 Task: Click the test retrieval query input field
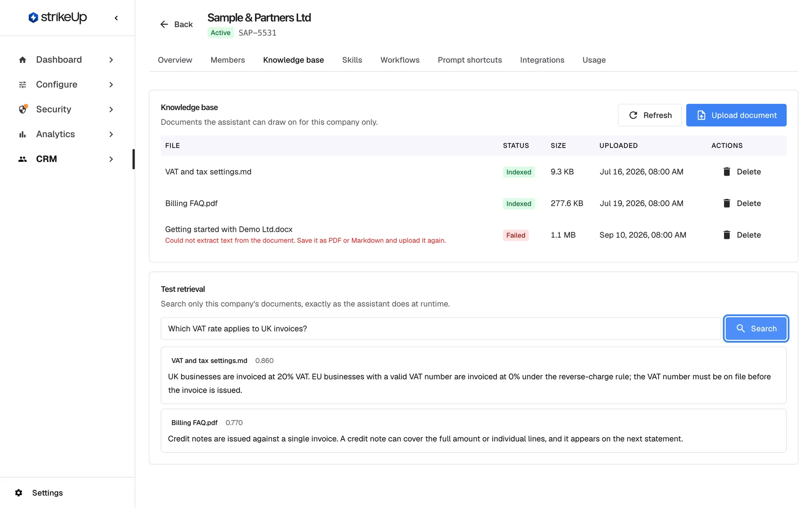(x=441, y=328)
